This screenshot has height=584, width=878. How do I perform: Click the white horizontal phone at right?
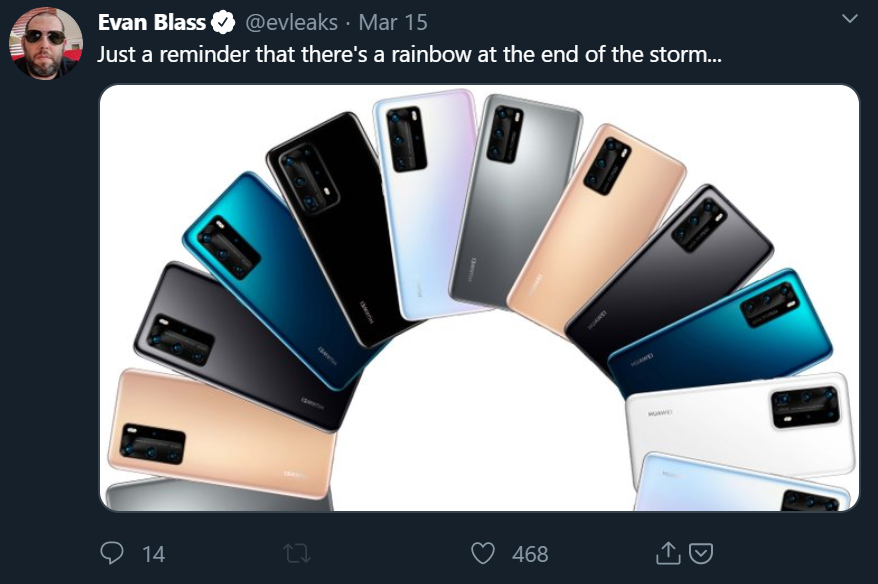(740, 427)
